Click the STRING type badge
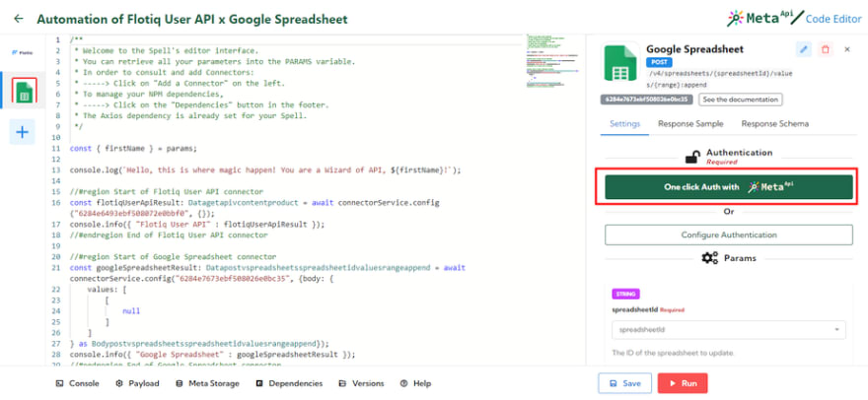The width and height of the screenshot is (868, 400). [x=625, y=295]
